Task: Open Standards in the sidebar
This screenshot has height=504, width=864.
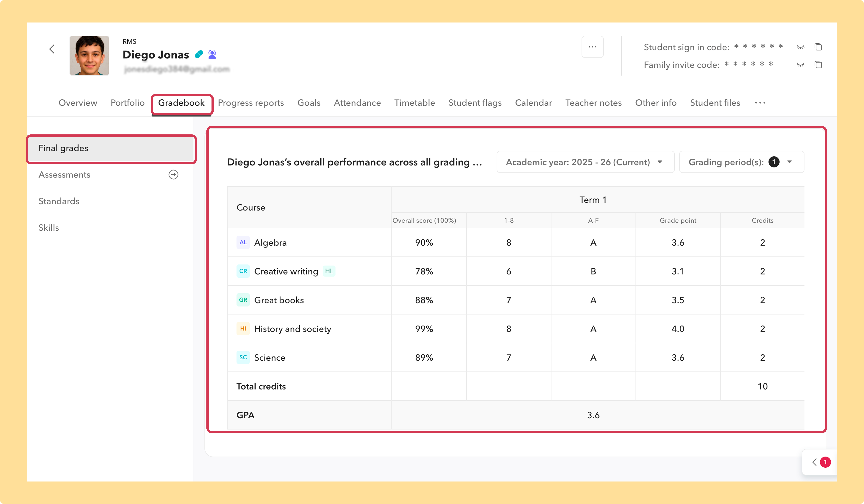Action: pos(59,201)
